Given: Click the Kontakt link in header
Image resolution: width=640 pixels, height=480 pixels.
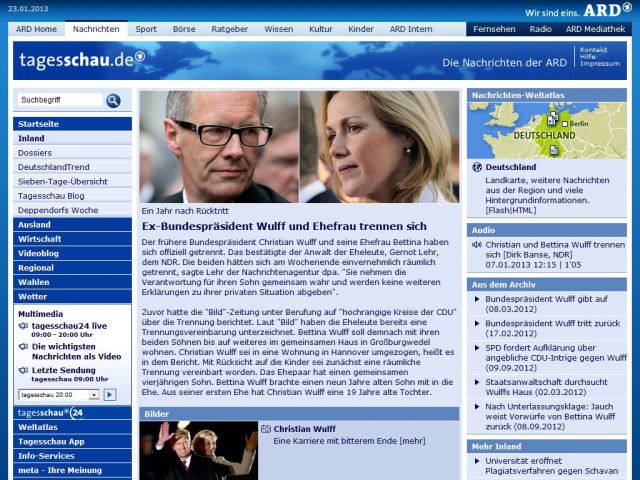Looking at the screenshot, I should [593, 50].
